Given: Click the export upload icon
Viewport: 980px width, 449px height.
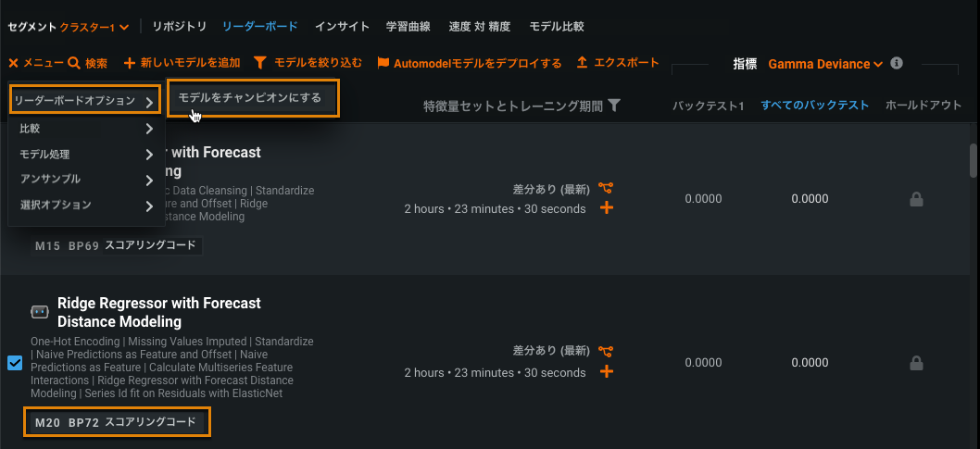Looking at the screenshot, I should tap(582, 63).
